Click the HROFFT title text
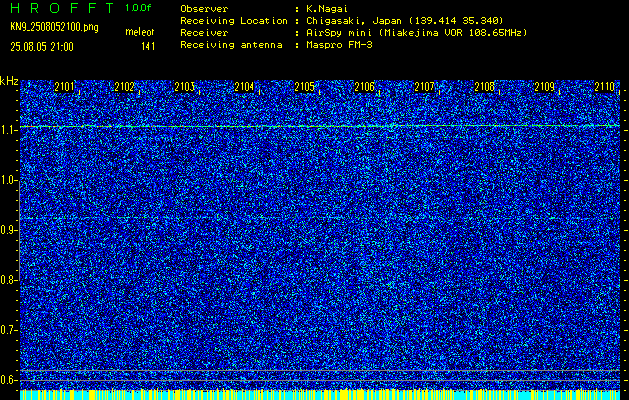629x400 pixels. 63,8
